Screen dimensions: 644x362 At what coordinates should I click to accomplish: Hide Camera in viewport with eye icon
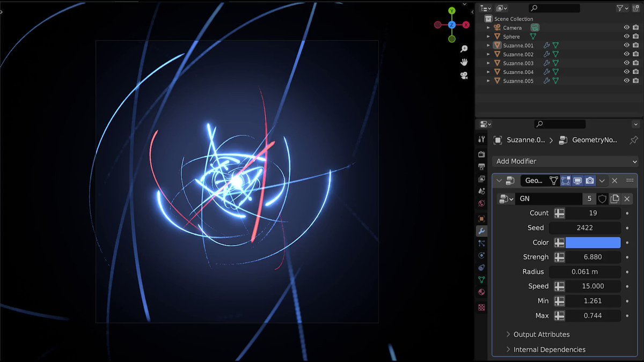[626, 28]
